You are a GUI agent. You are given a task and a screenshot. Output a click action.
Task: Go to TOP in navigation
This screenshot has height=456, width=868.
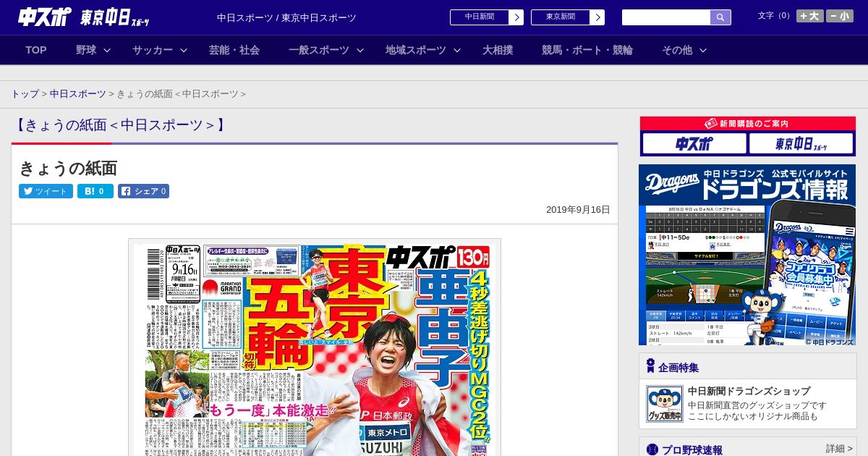tap(36, 50)
